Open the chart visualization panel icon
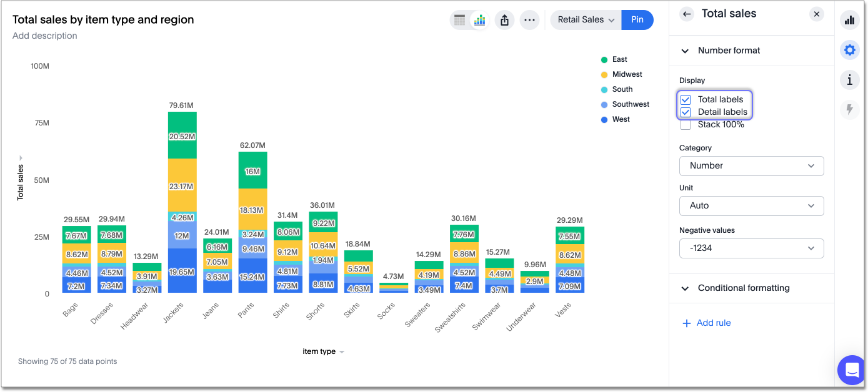This screenshot has width=868, height=392. 849,19
